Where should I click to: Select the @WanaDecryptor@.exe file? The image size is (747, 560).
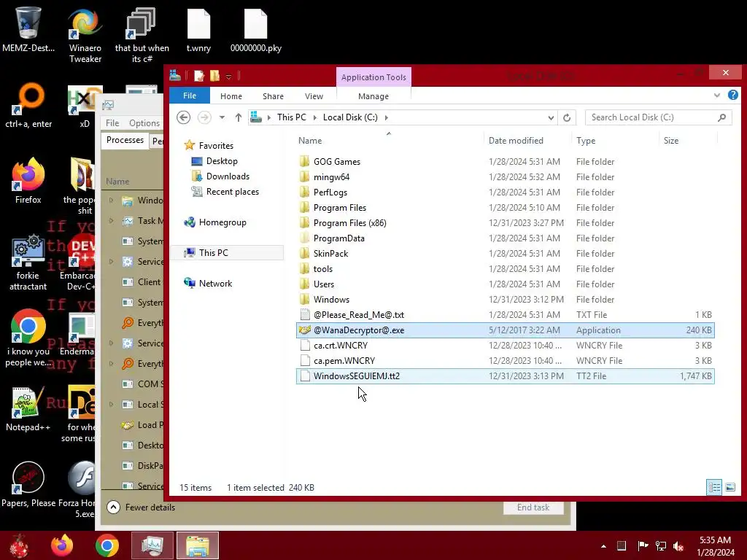click(505, 330)
